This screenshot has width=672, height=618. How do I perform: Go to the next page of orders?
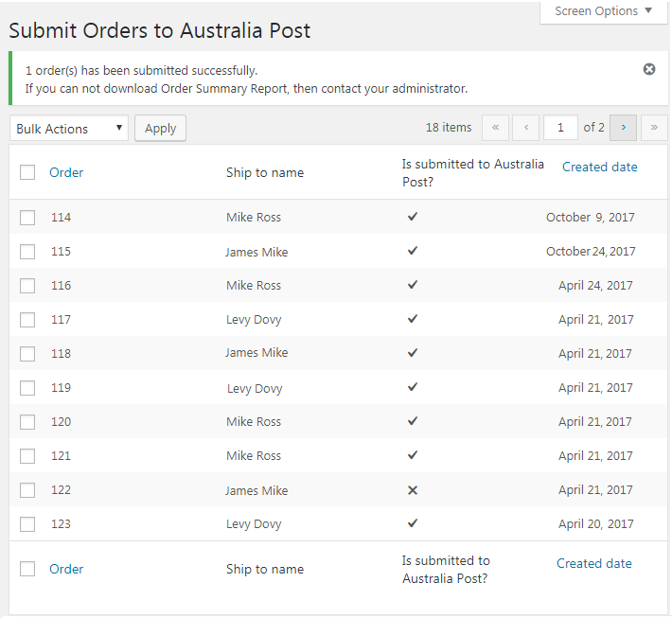click(623, 127)
